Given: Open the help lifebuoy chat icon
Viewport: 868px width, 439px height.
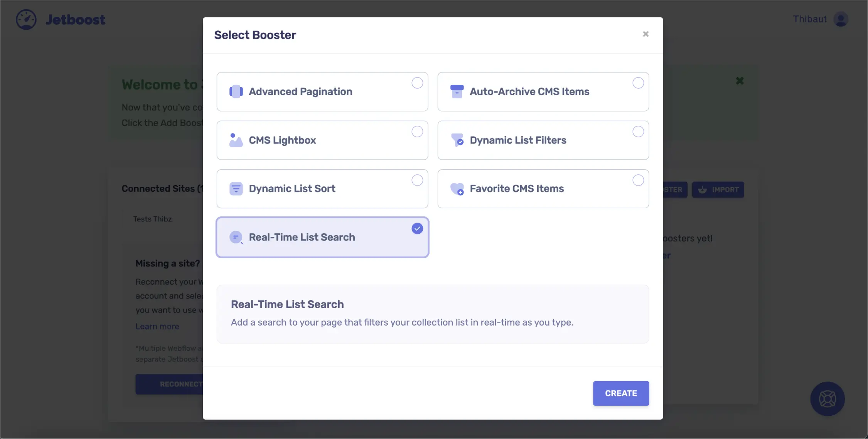Looking at the screenshot, I should 828,399.
